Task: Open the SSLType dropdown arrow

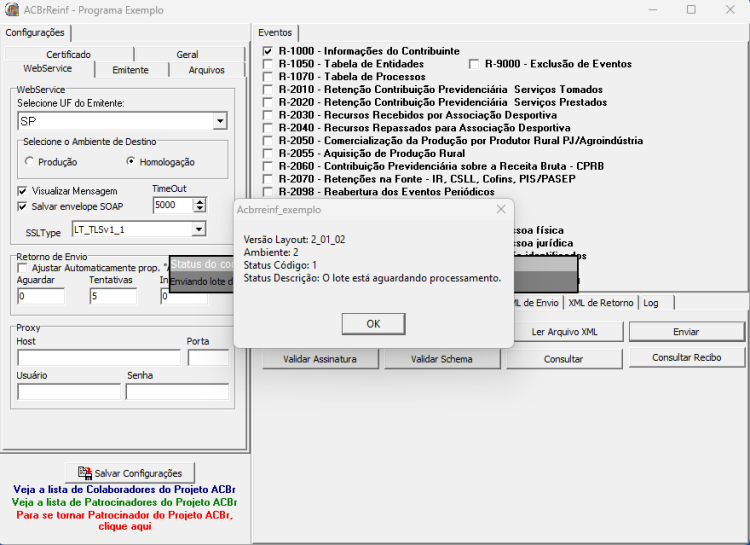Action: [199, 230]
